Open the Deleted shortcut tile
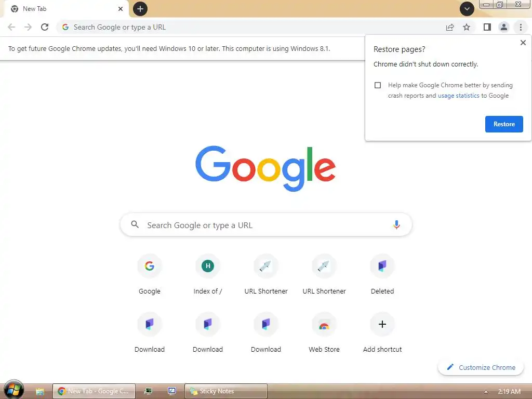Screen dimensions: 532x399 pos(382,275)
